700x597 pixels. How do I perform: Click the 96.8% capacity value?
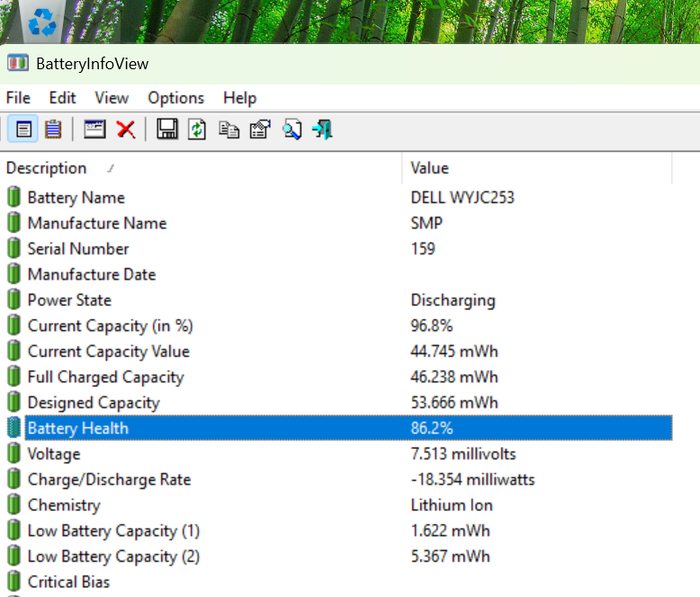point(432,325)
